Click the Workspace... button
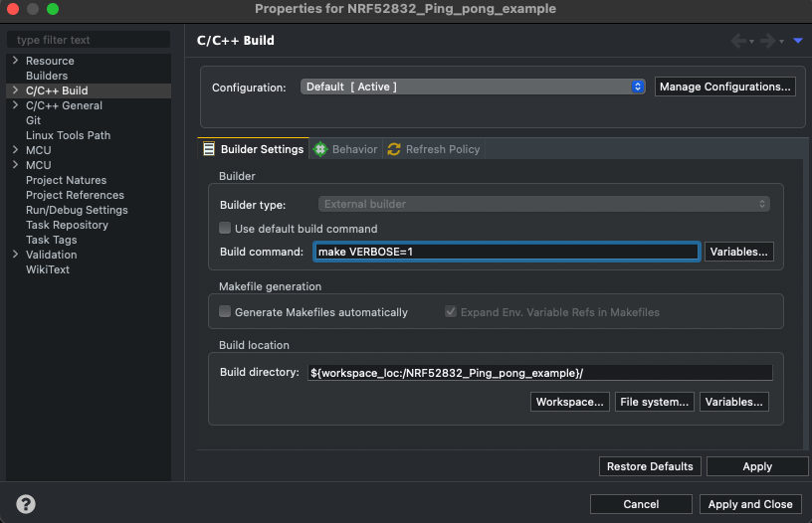The image size is (812, 523). point(569,402)
